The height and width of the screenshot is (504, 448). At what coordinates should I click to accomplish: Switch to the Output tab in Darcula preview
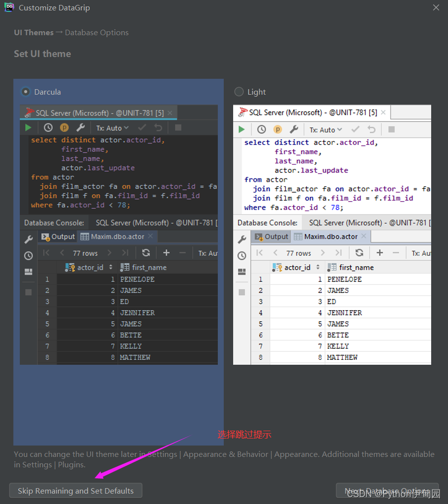point(58,236)
